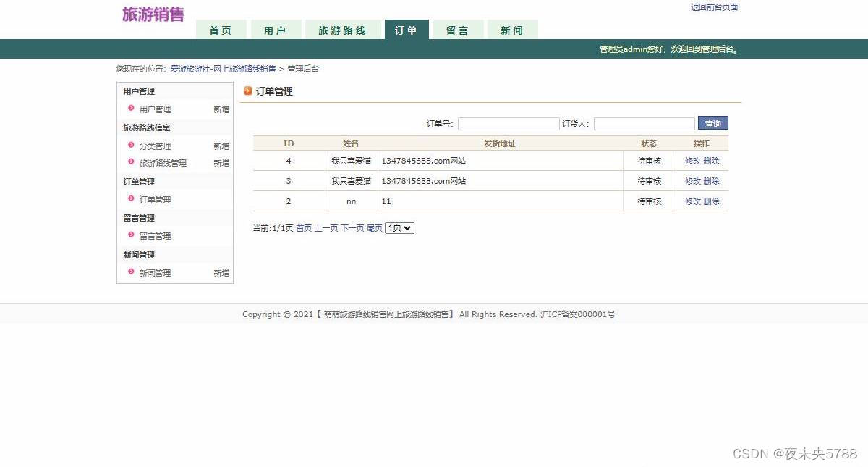Click 我只喜爱猫 name in order ID 4
This screenshot has width=868, height=467.
[x=351, y=161]
